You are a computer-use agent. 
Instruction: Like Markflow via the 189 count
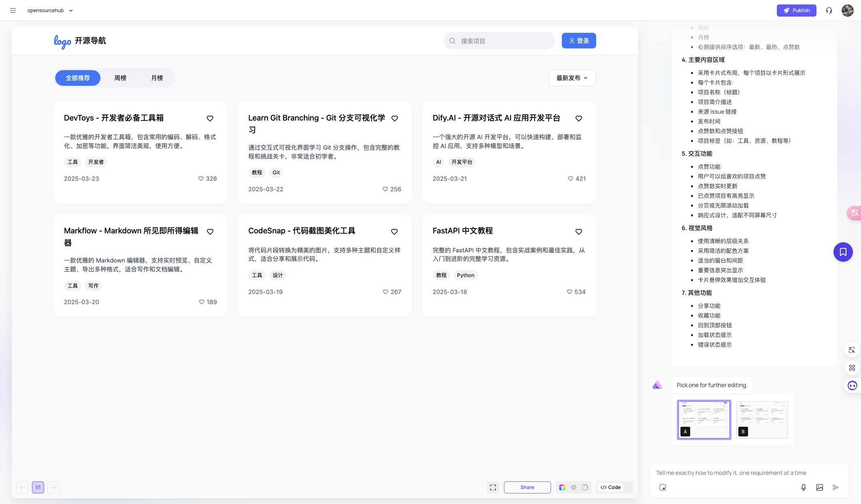click(x=208, y=302)
